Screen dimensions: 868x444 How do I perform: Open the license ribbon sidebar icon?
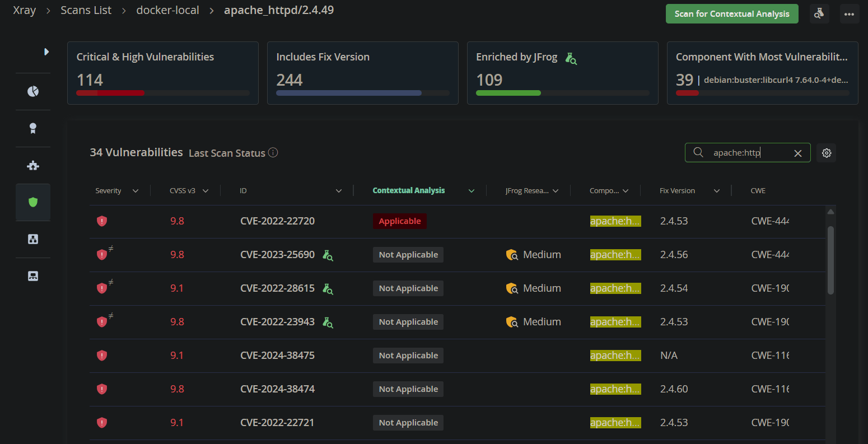33,128
